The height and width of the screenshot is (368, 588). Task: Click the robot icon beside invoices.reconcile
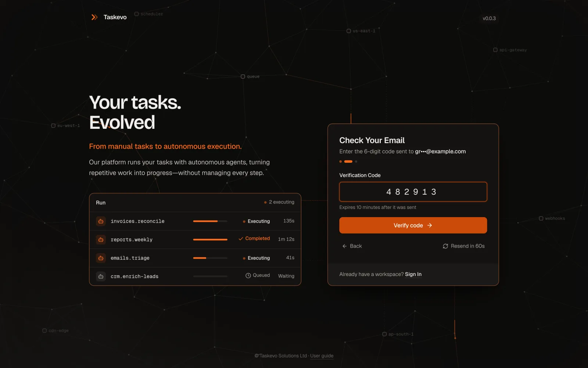[101, 221]
